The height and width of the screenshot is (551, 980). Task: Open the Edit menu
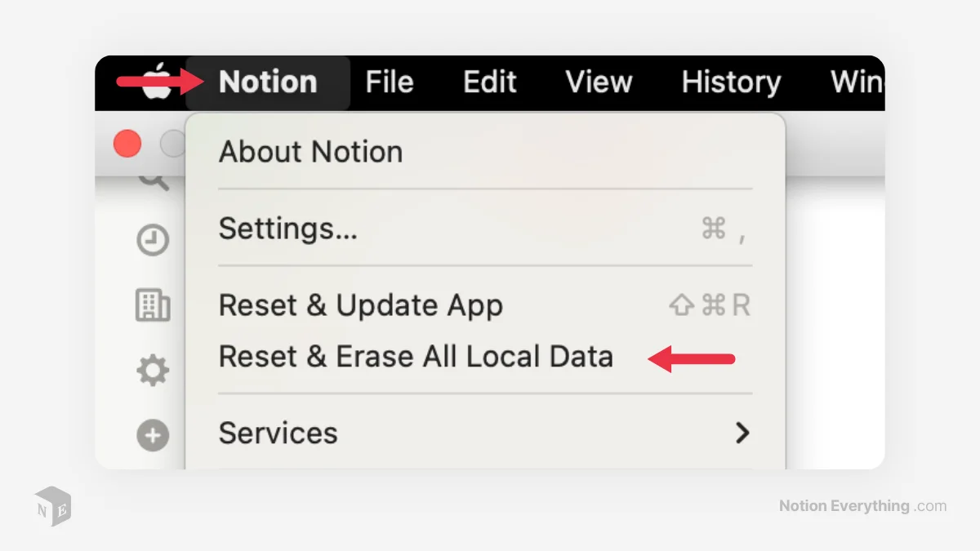(x=489, y=82)
